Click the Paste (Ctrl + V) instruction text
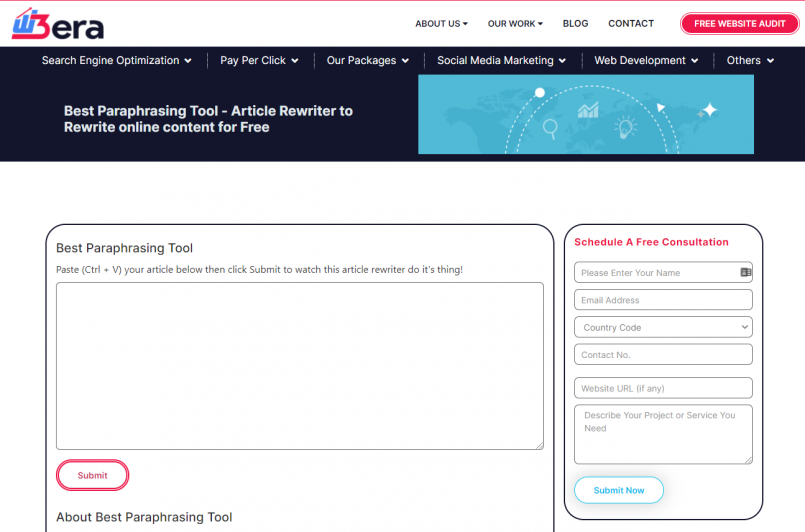The width and height of the screenshot is (805, 532). click(x=259, y=270)
